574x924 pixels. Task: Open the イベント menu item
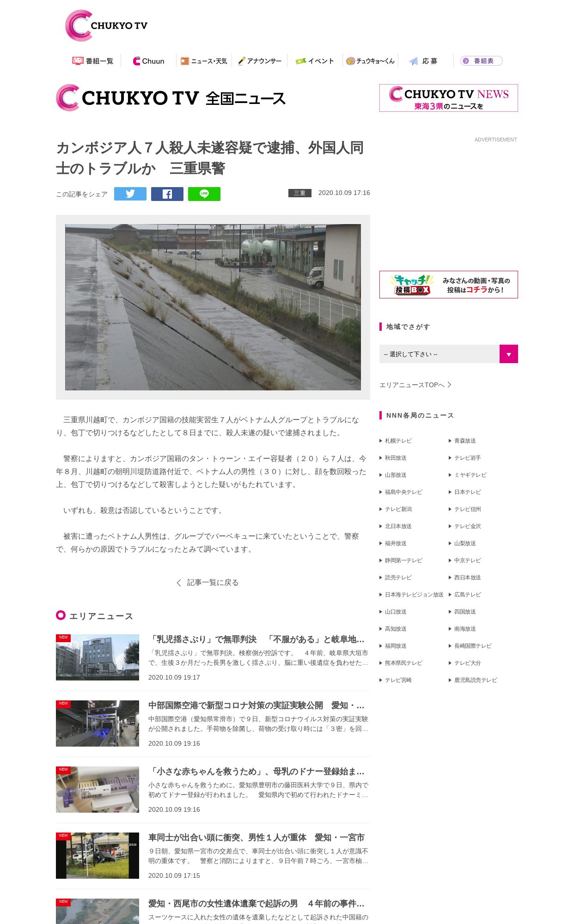315,61
